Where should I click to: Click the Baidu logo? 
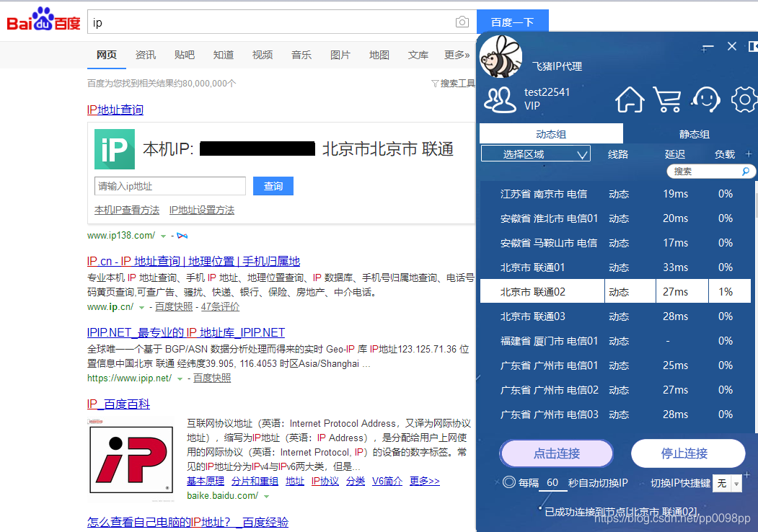pos(43,19)
